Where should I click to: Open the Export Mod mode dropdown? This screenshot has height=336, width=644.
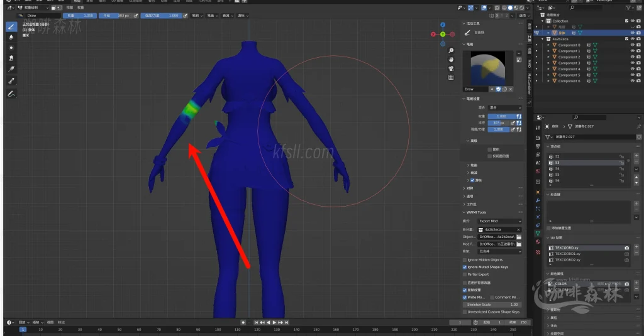click(x=500, y=221)
